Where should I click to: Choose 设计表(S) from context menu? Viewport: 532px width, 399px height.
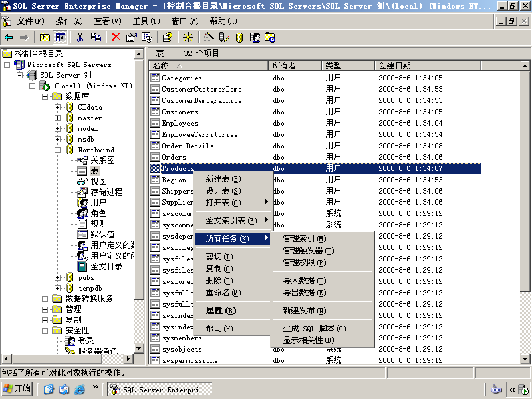[x=233, y=191]
